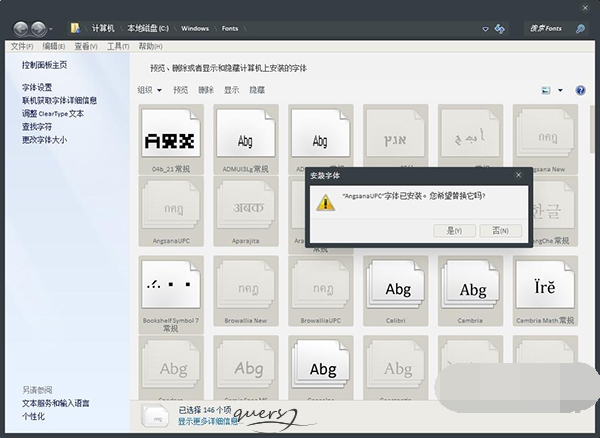The image size is (600, 438).
Task: Click 显示更多详细信息 in the details pane
Action: pyautogui.click(x=208, y=421)
